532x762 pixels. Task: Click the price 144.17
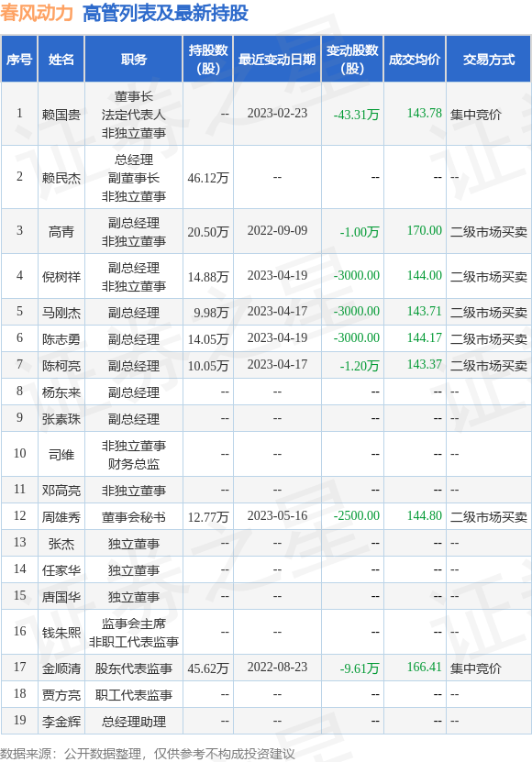point(424,337)
